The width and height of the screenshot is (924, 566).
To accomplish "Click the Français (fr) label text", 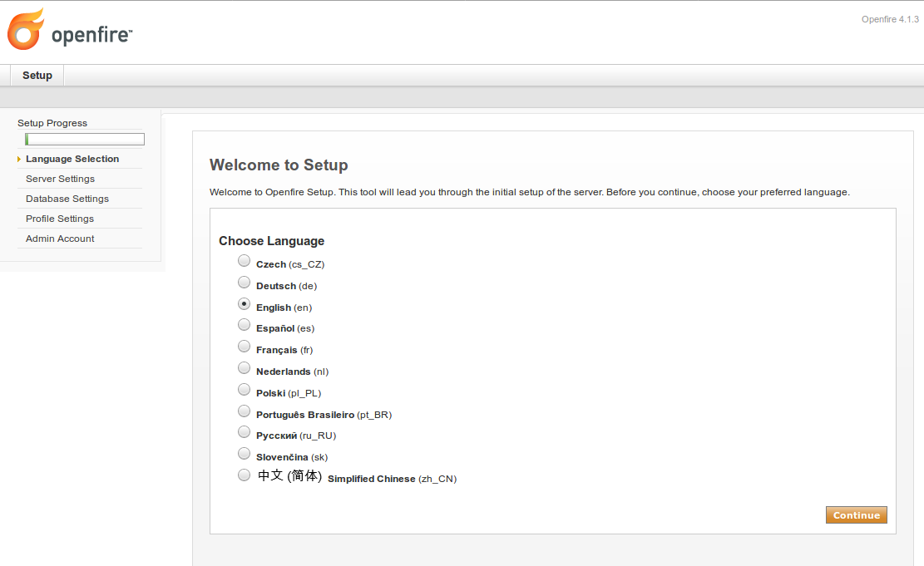I will [x=284, y=351].
